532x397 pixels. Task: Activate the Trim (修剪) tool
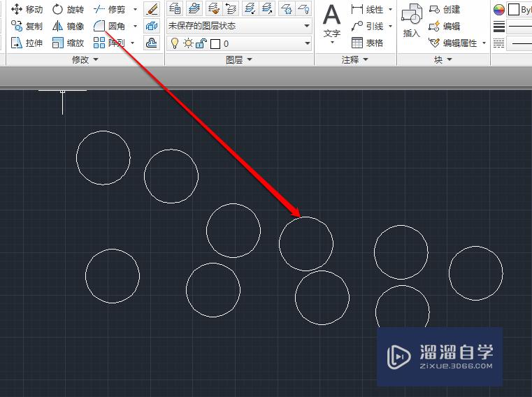(109, 10)
